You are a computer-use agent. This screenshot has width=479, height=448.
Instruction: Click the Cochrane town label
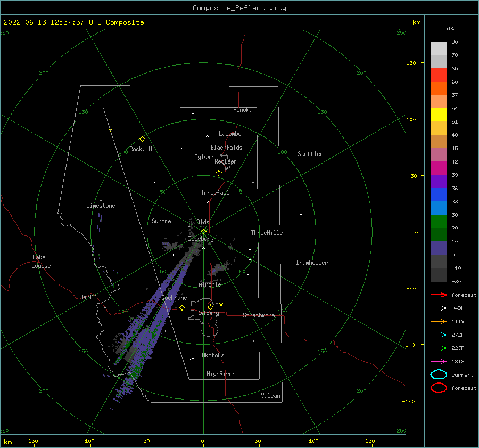(x=174, y=298)
